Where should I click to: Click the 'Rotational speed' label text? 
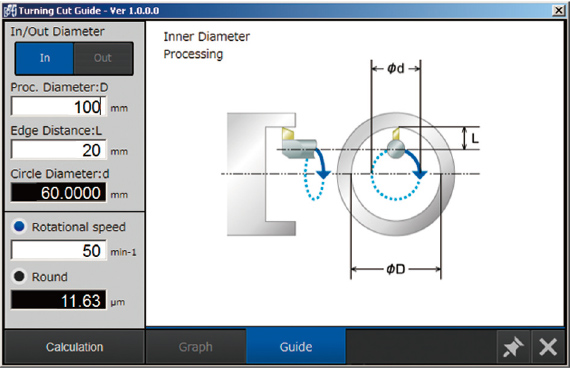(x=79, y=227)
